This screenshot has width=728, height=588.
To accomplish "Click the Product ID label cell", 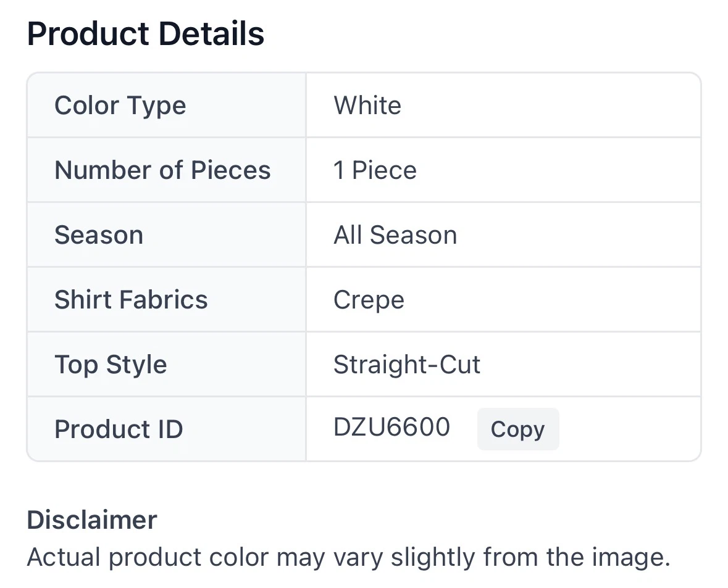I will (166, 429).
